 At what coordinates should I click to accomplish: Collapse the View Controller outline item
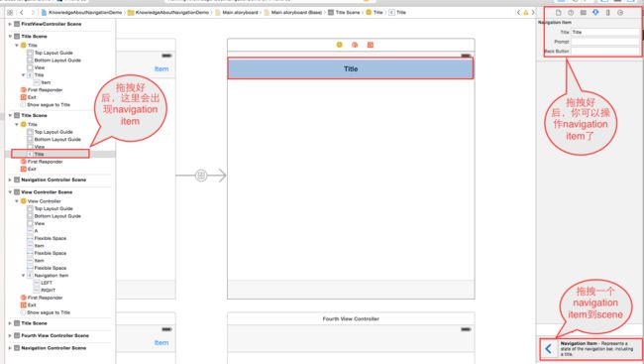point(17,201)
